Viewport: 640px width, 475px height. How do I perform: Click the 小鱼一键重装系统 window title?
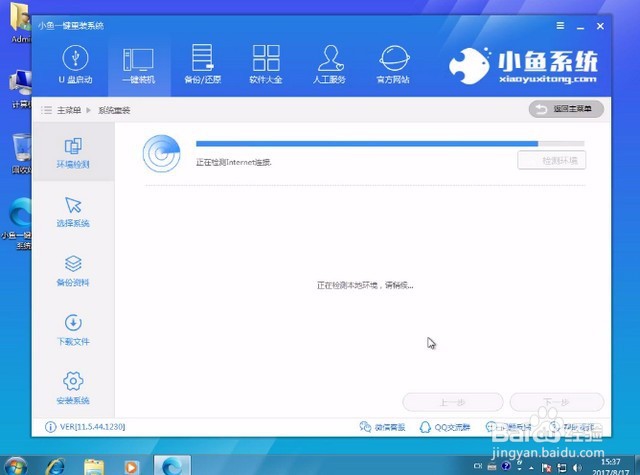pos(71,26)
